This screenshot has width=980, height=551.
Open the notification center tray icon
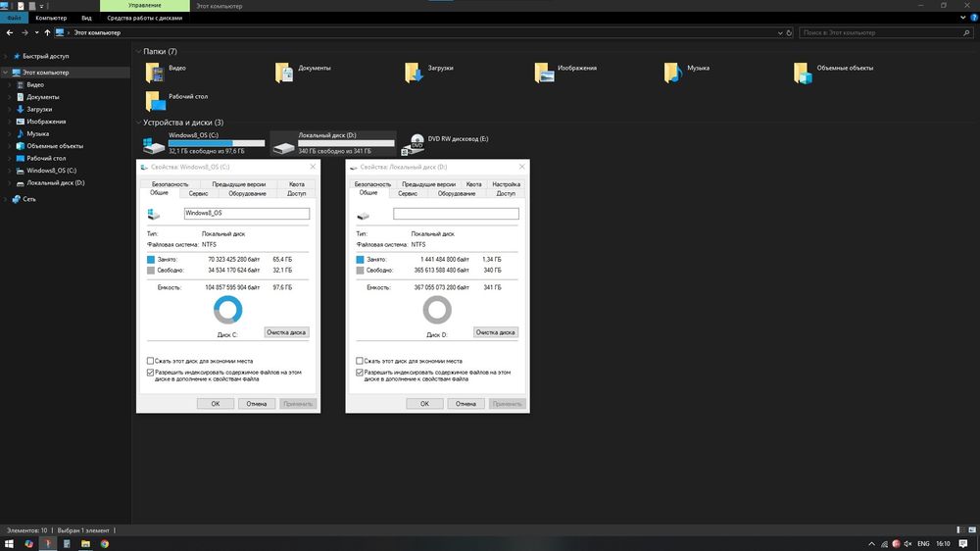[963, 543]
